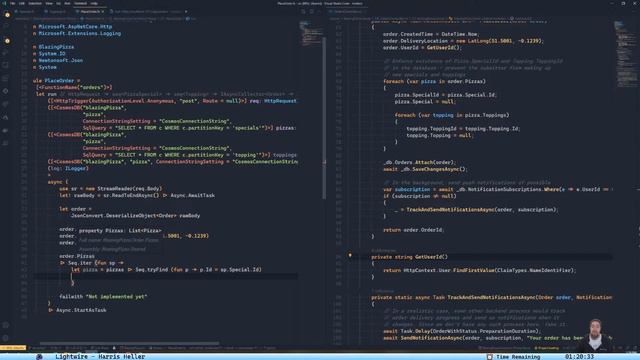Viewport: 640px width, 360px height.
Task: Click the left editor vertical scrollbar
Action: (324, 118)
